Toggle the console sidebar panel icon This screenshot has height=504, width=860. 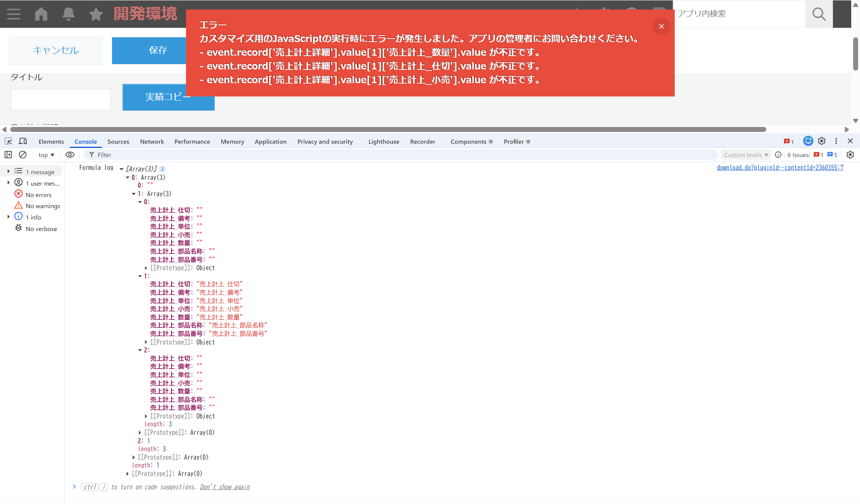[8, 155]
